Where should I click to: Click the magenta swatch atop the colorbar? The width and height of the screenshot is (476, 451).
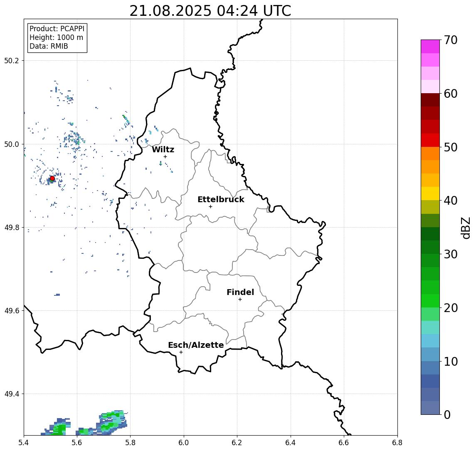tap(430, 47)
